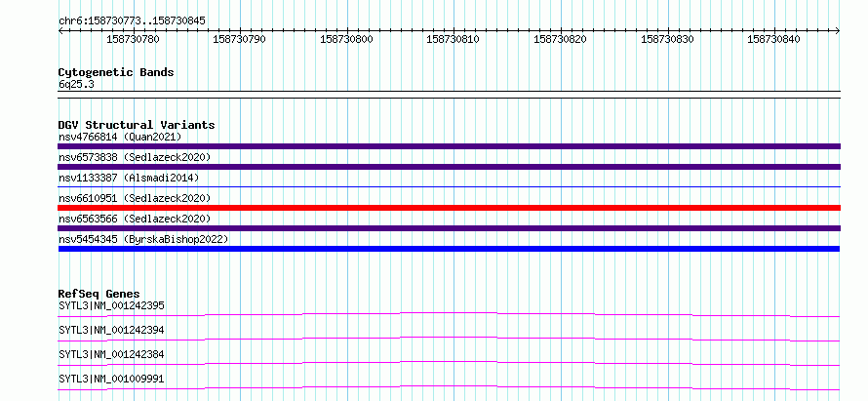Click the ruler's left arrow end
This screenshot has width=868, height=401.
pyautogui.click(x=60, y=31)
